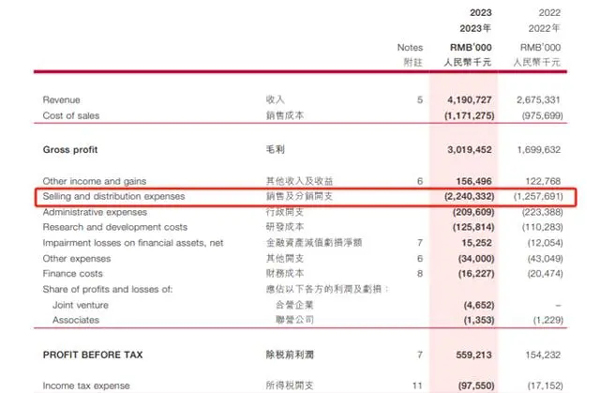Click Other income and gains 2023 value 156,496
Screen dimensions: 600x393
click(x=473, y=181)
